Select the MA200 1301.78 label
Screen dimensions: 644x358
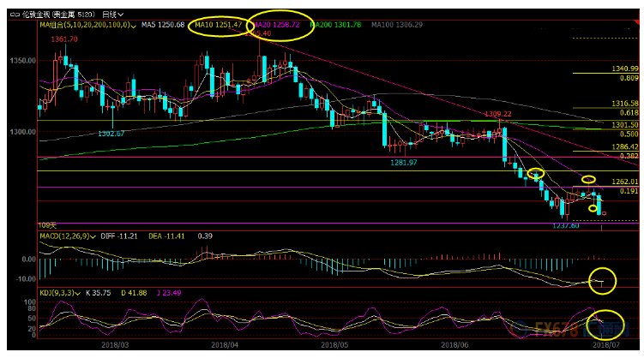coord(336,25)
